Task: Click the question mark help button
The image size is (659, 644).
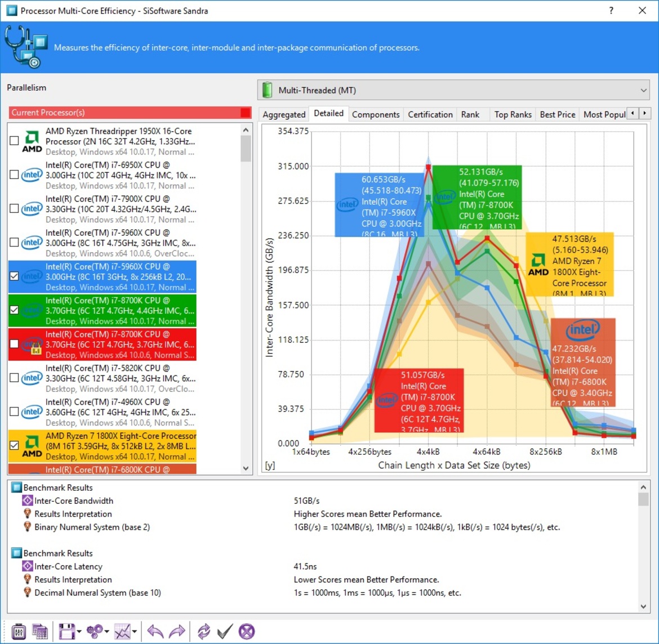Action: coord(611,11)
